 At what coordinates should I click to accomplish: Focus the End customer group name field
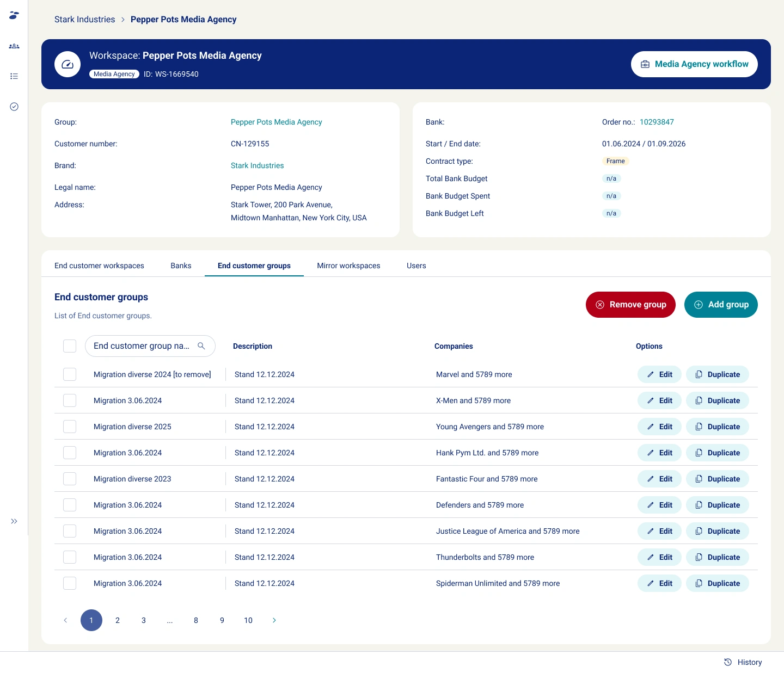point(142,346)
